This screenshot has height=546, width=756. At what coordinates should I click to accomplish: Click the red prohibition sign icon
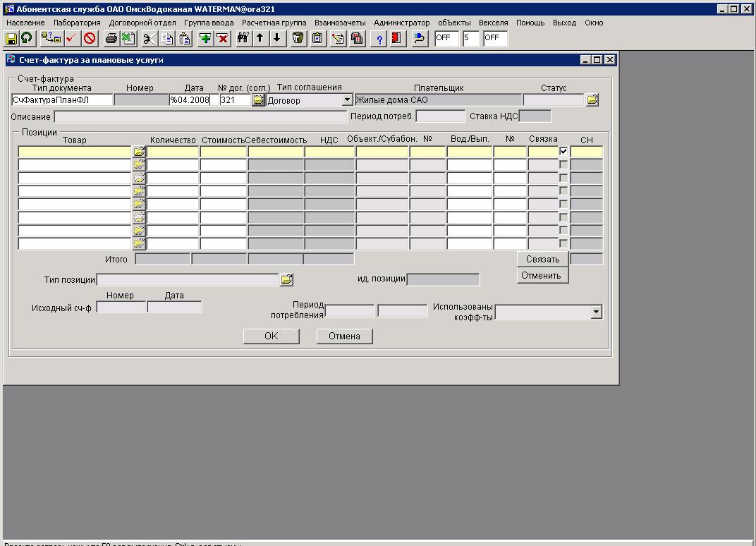tap(90, 38)
